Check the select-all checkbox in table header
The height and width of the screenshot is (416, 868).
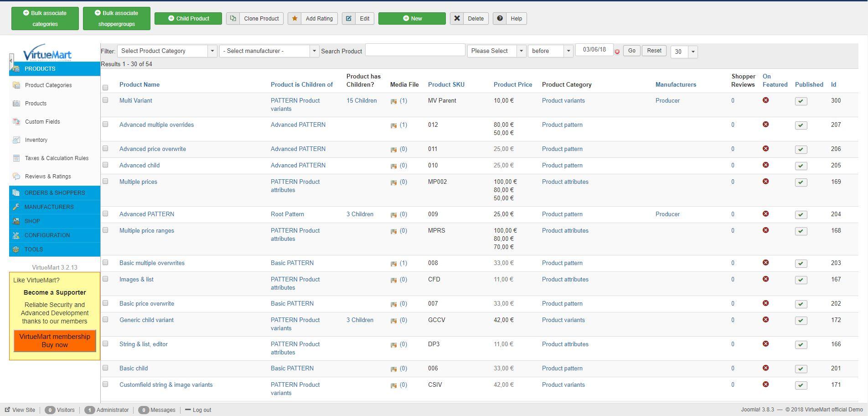pos(105,88)
